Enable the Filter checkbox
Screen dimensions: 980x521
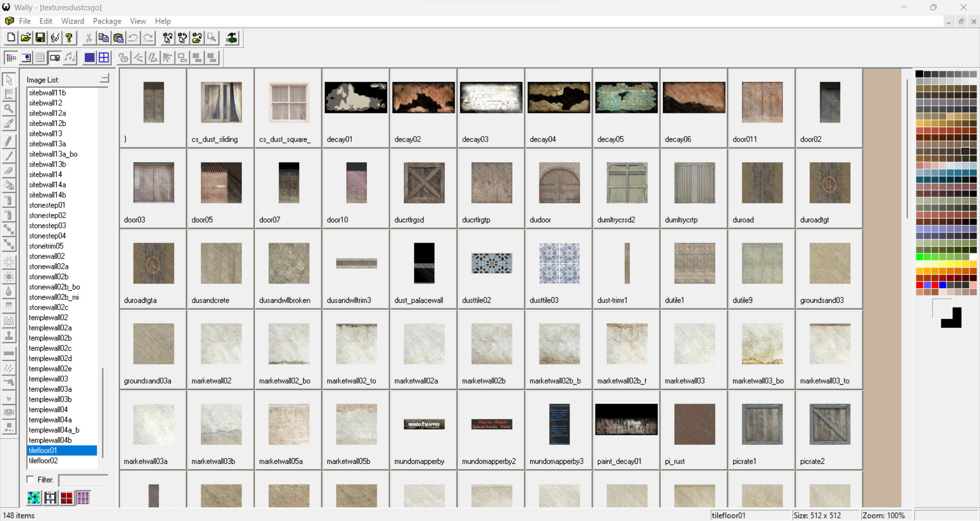coord(30,480)
